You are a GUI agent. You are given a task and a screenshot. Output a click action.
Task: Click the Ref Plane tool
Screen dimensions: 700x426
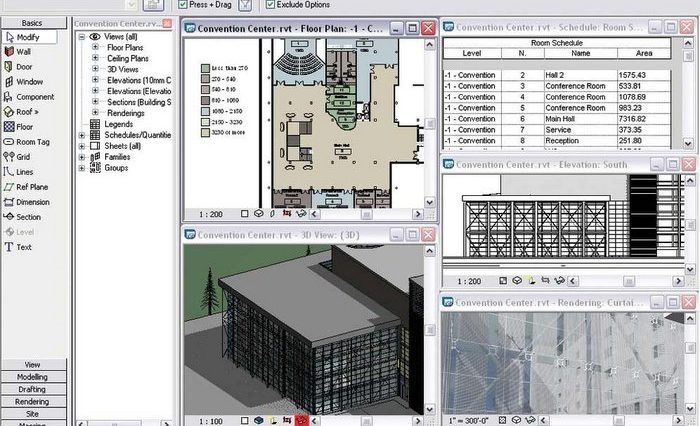point(31,187)
